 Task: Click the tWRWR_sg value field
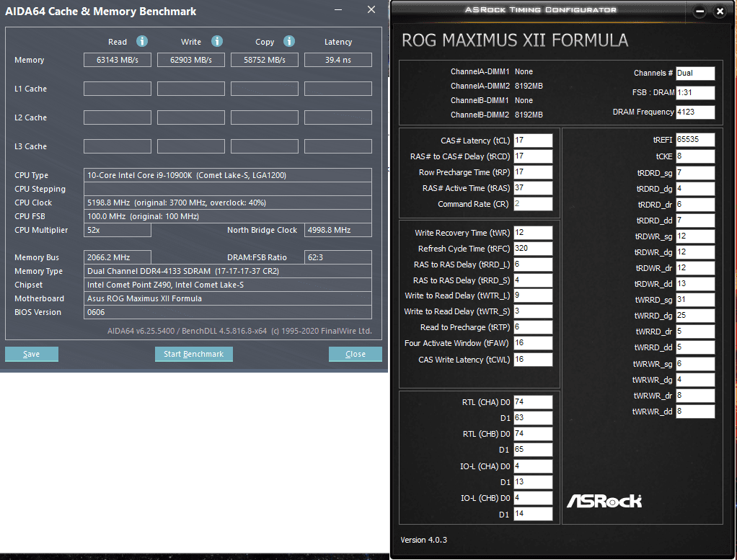(x=695, y=364)
